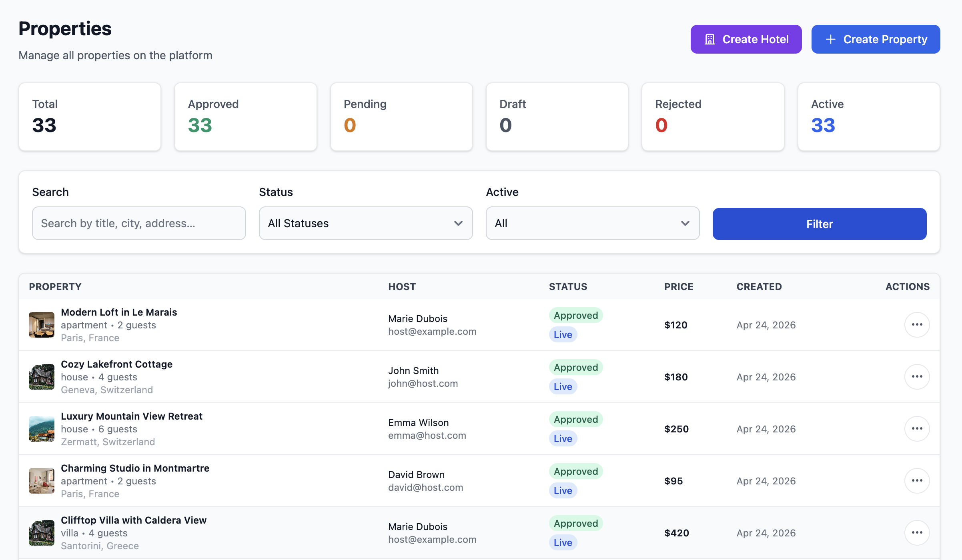Click the hotel building icon in Create Hotel

tap(710, 39)
